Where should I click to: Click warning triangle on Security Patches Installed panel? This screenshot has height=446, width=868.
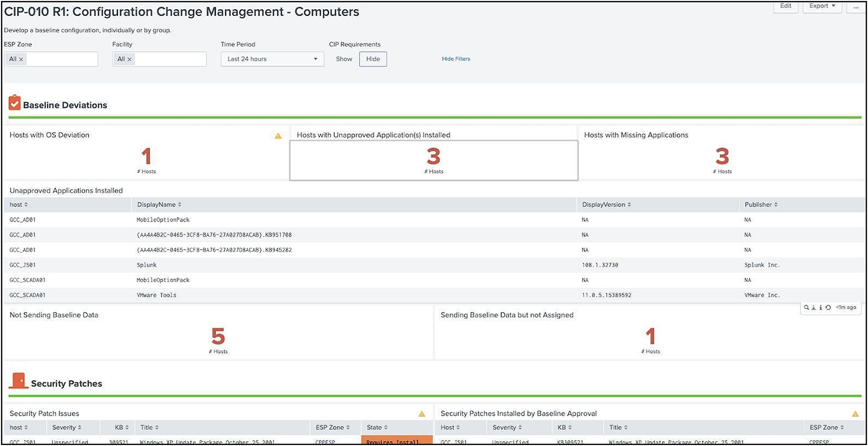[855, 414]
